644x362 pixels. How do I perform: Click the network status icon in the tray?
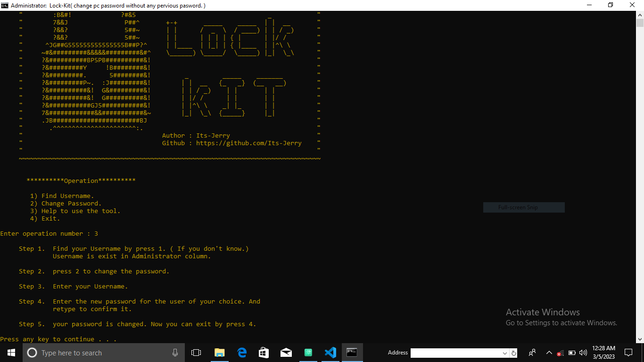click(x=561, y=352)
